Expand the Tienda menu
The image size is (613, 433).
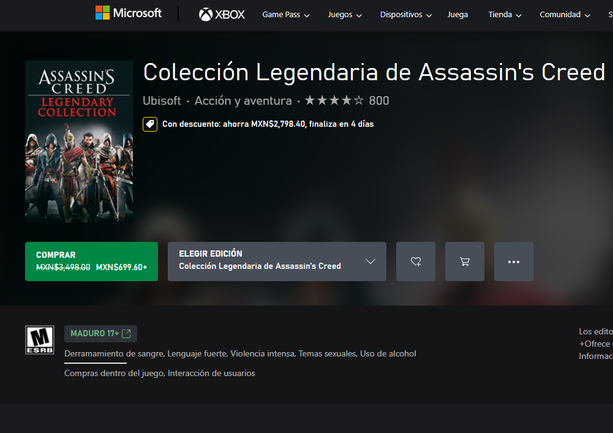[505, 14]
